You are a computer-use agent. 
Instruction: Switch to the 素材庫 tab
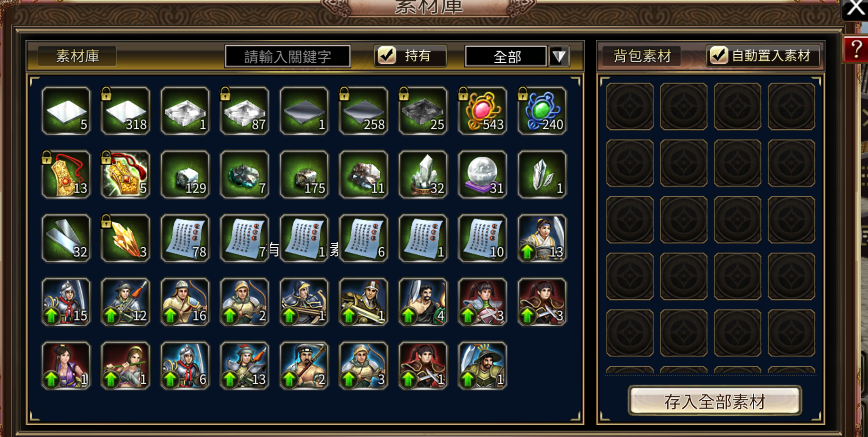pyautogui.click(x=77, y=56)
